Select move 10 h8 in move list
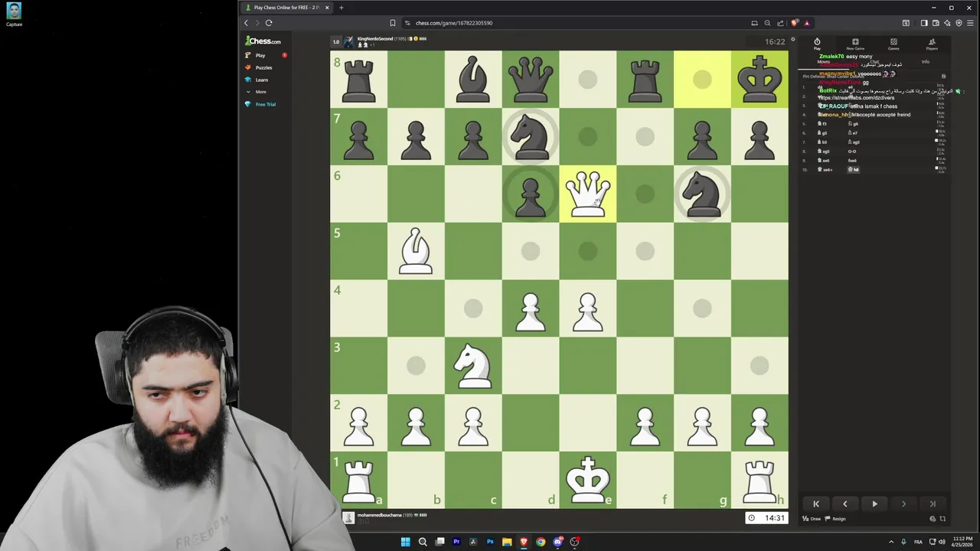 [x=855, y=169]
